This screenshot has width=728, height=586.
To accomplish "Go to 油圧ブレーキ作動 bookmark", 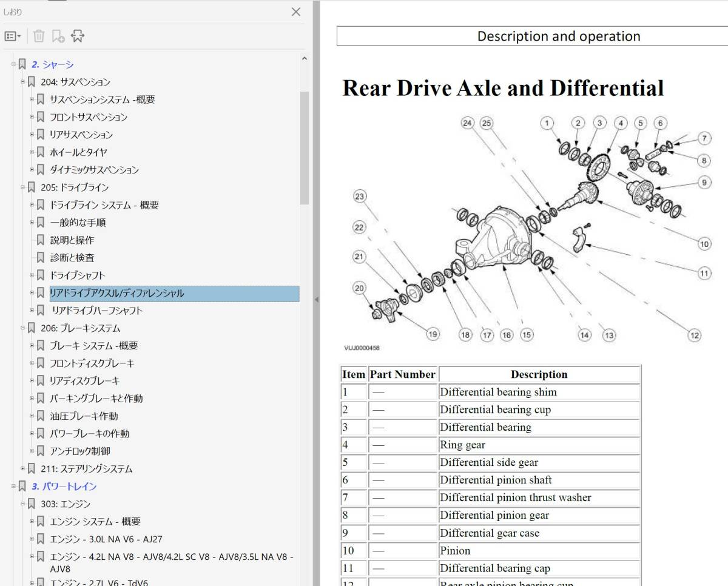I will tap(84, 416).
